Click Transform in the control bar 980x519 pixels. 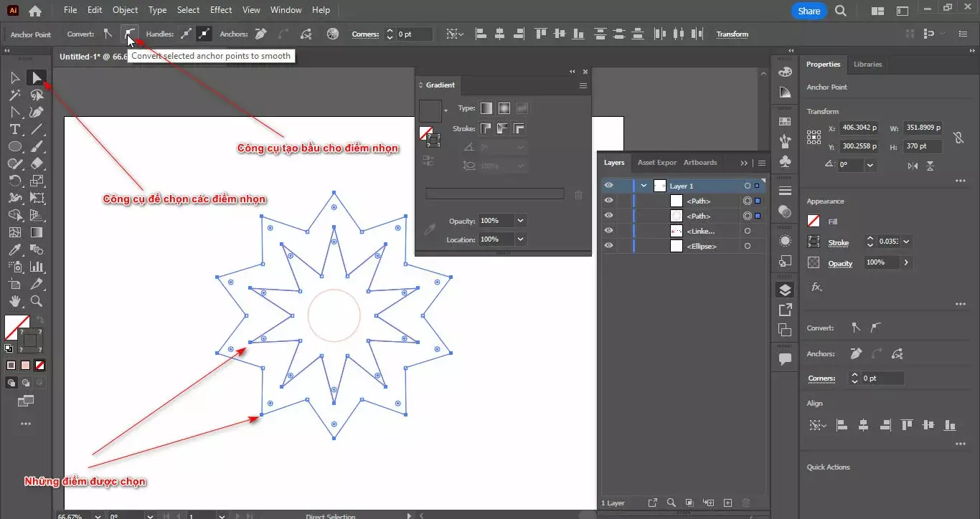[732, 34]
